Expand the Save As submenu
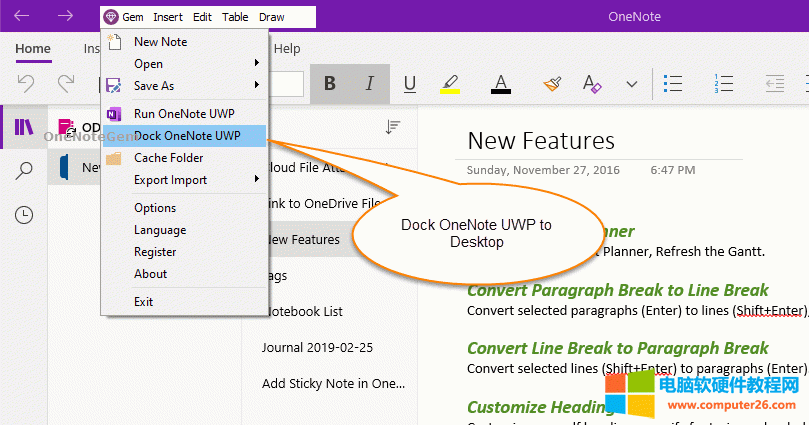809x425 pixels. [184, 86]
